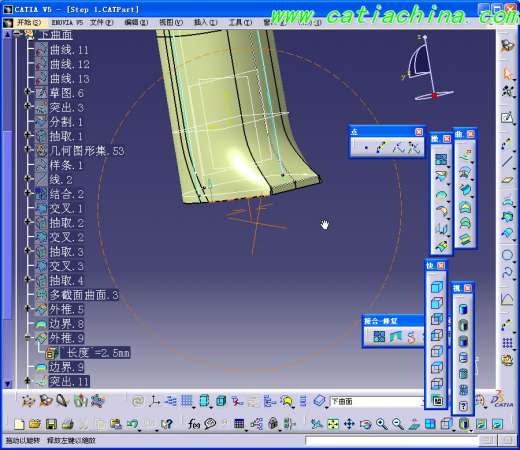Image resolution: width=520 pixels, height=450 pixels.
Task: Click the Extremum icon in 点 toolbar
Action: (x=398, y=147)
